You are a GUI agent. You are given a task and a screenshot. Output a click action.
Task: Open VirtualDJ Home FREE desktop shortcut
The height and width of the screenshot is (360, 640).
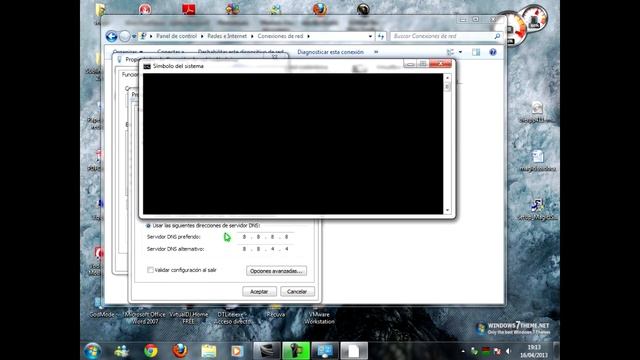189,314
